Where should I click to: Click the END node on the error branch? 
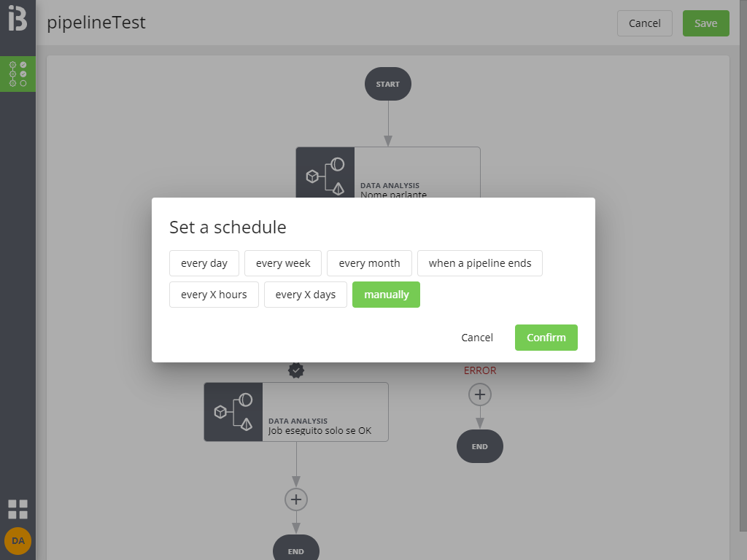(x=479, y=446)
